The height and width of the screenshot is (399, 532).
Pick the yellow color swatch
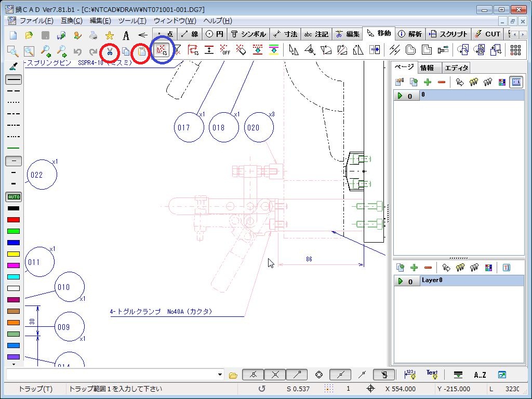coord(14,254)
